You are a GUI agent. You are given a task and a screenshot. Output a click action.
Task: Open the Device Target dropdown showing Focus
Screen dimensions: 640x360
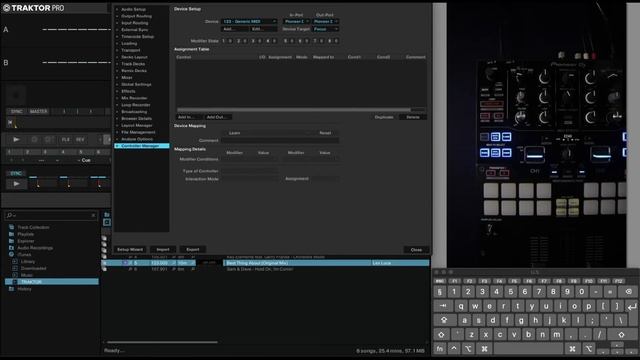325,29
